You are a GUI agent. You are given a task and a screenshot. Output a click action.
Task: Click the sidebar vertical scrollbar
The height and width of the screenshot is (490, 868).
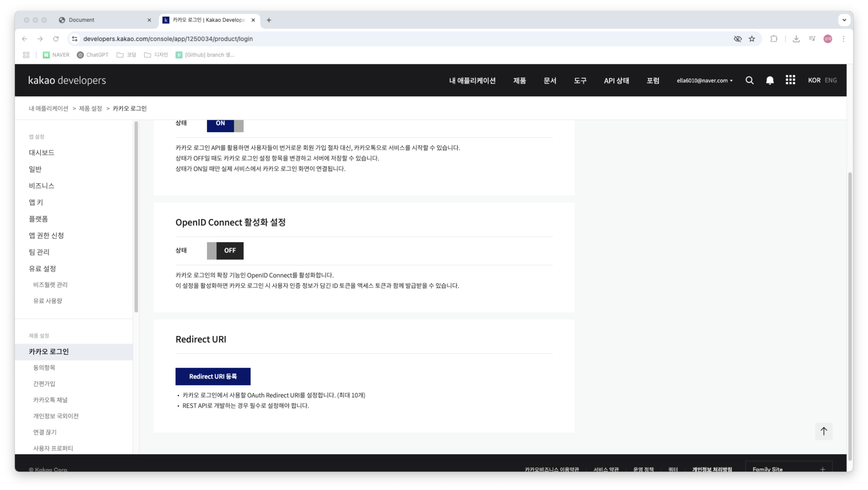coord(136,217)
